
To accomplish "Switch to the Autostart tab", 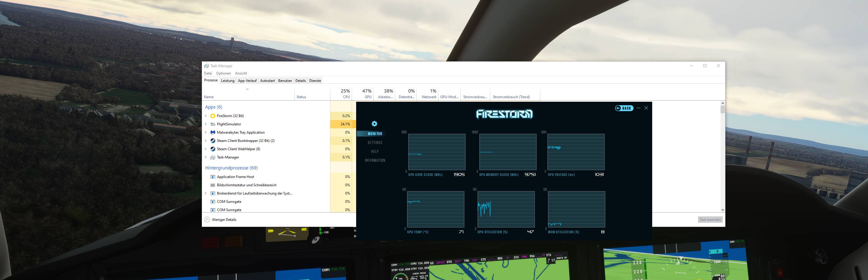I will coord(267,81).
